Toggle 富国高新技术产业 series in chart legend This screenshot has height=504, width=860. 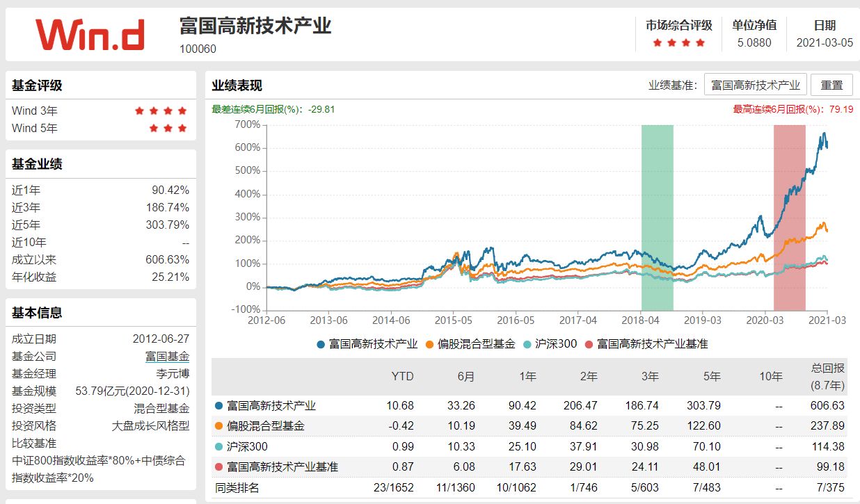click(367, 343)
